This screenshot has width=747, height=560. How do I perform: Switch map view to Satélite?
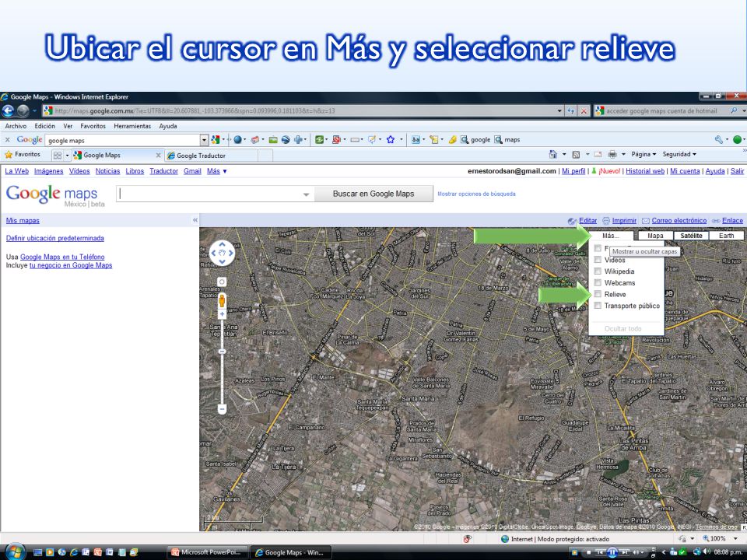(691, 235)
